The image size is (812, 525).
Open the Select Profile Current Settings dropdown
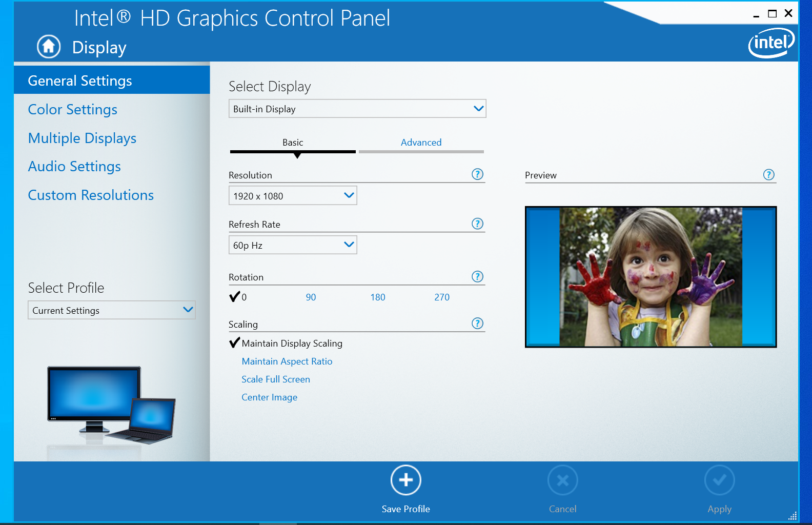112,310
